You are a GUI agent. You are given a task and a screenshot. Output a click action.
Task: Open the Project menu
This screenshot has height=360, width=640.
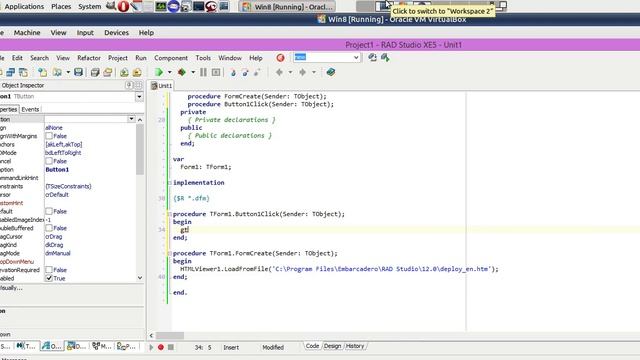[x=118, y=58]
